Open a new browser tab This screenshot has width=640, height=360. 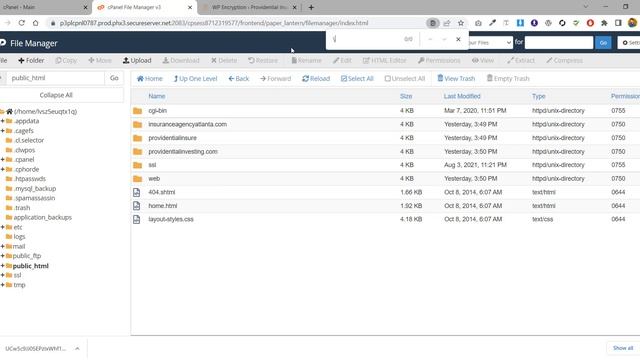click(311, 7)
